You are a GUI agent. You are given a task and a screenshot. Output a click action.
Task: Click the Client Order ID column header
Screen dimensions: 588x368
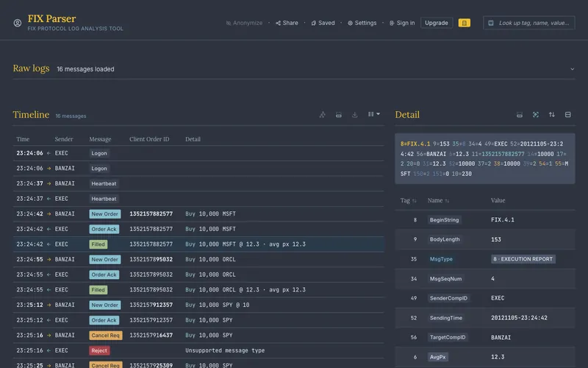(149, 139)
